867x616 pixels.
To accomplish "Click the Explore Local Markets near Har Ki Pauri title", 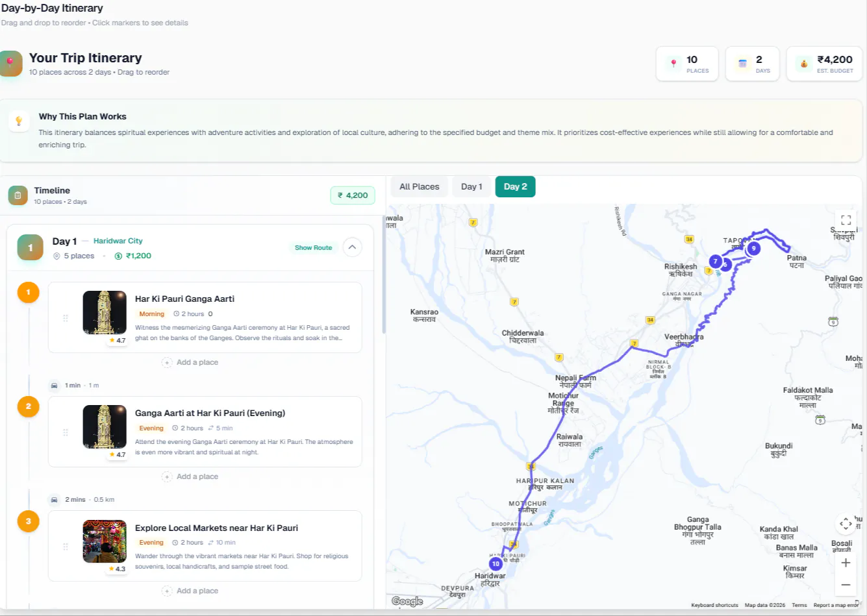I will [x=216, y=528].
